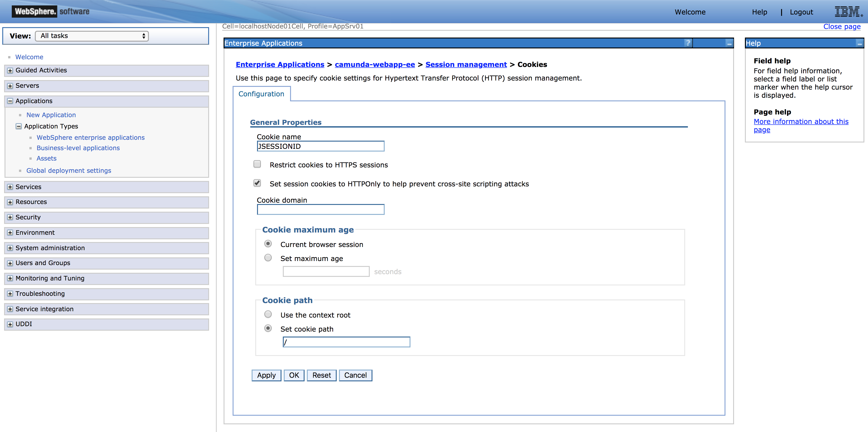This screenshot has width=868, height=432.
Task: Minimize the Enterprise Applications portlet
Action: pyautogui.click(x=729, y=43)
